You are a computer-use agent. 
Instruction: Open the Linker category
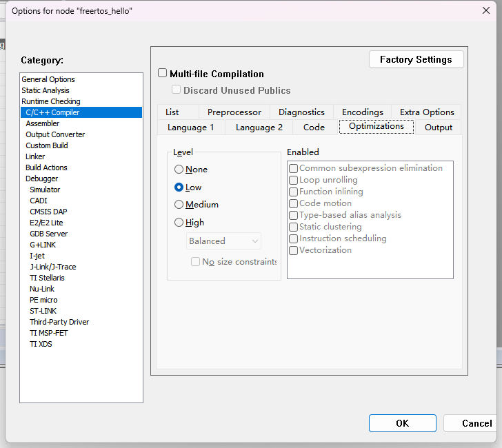point(35,156)
